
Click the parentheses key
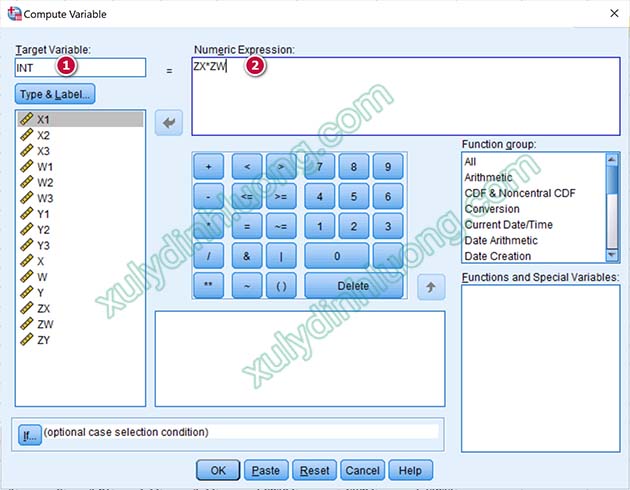(x=281, y=285)
